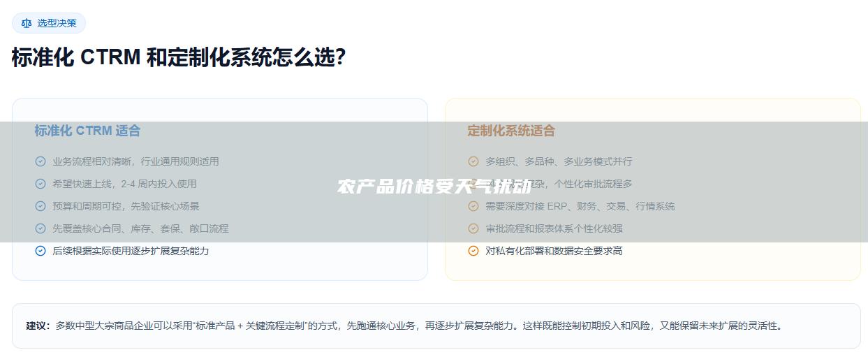
Task: Click check icon beside 预算和周期可控
Action: tap(41, 206)
